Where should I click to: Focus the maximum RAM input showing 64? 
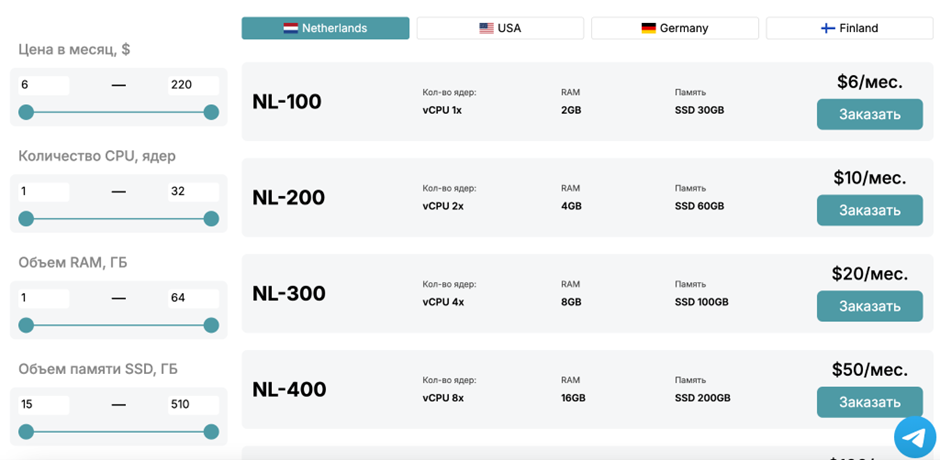(192, 298)
